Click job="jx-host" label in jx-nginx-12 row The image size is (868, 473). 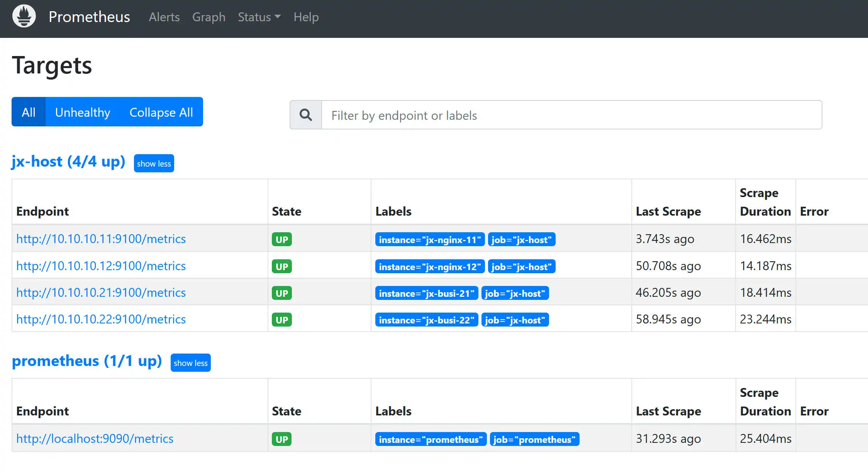pyautogui.click(x=522, y=267)
